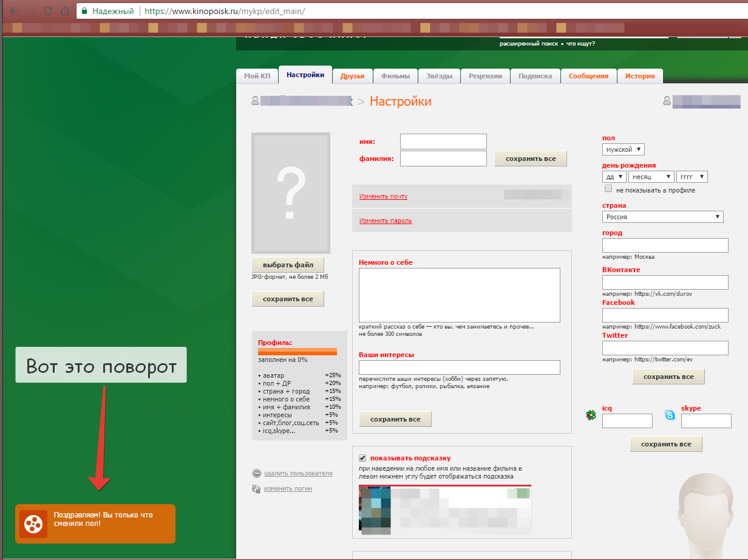
Task: Switch to the 'Друзья' tab
Action: point(352,76)
